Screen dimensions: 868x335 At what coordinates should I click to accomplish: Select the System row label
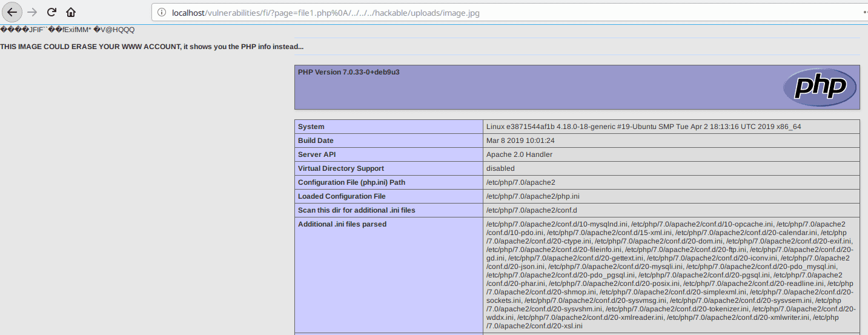311,127
